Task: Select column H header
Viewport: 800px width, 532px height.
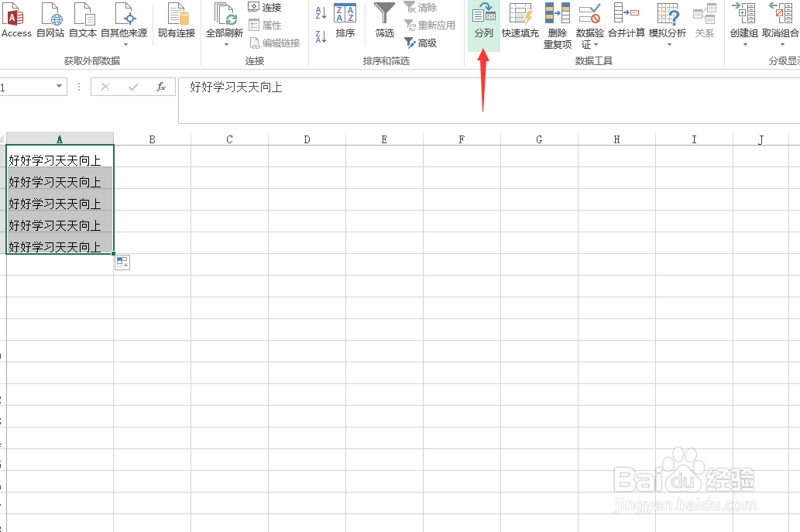Action: 616,139
